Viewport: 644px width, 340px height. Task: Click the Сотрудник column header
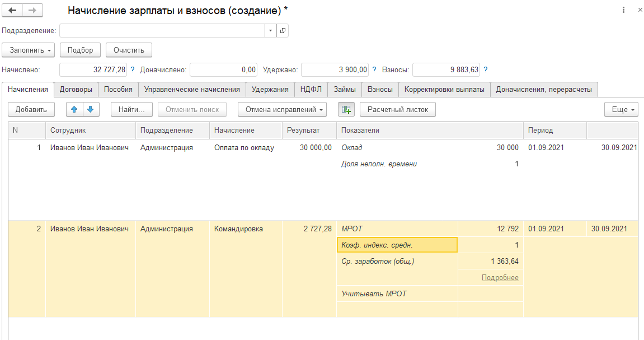coord(90,131)
